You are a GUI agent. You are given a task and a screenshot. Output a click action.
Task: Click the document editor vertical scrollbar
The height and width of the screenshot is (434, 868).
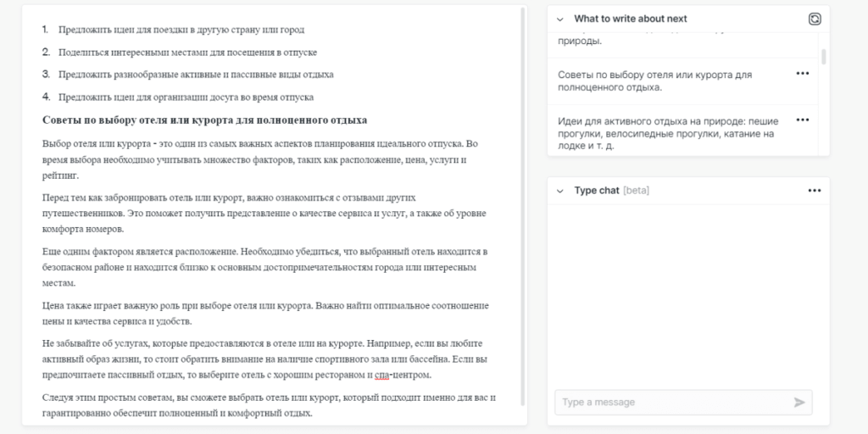pyautogui.click(x=522, y=212)
